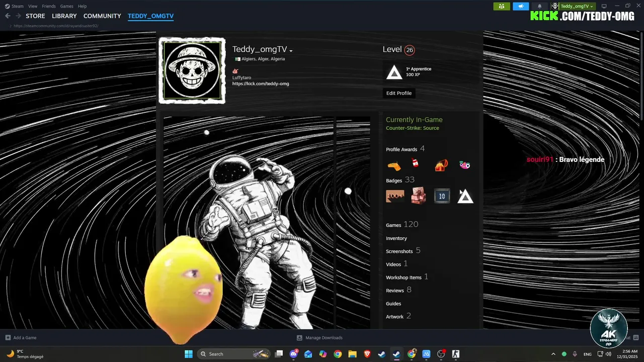
Task: Open the Counter-Strike taskbar icon
Action: coord(456,354)
